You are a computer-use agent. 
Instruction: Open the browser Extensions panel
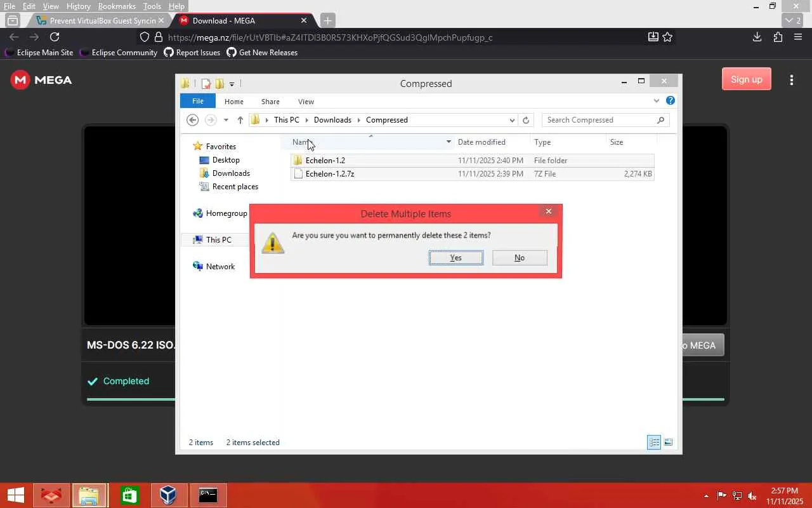778,37
